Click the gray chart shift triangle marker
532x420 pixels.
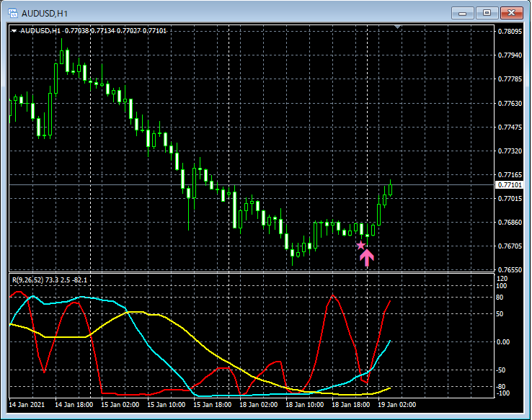click(x=397, y=27)
